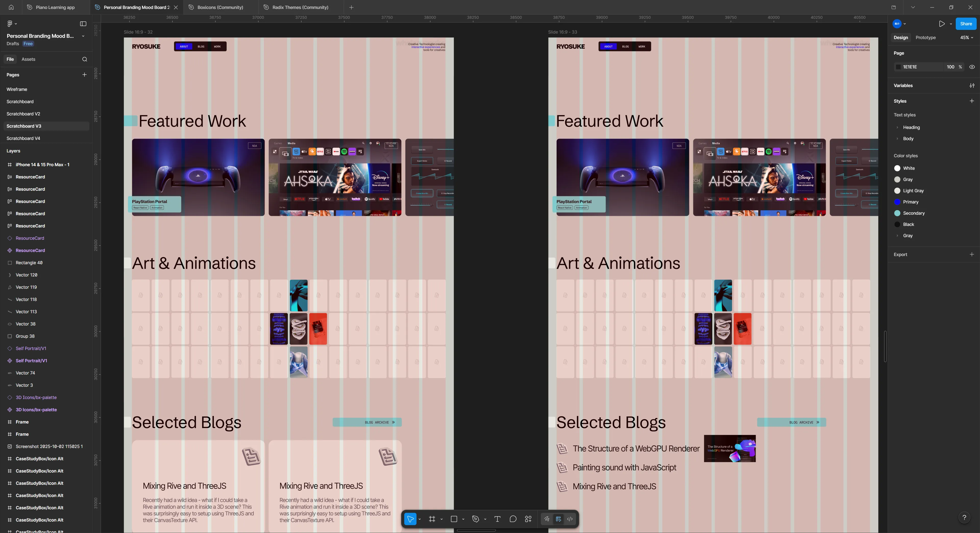Toggle page background color visibility
Viewport: 980px width, 533px height.
coord(972,67)
